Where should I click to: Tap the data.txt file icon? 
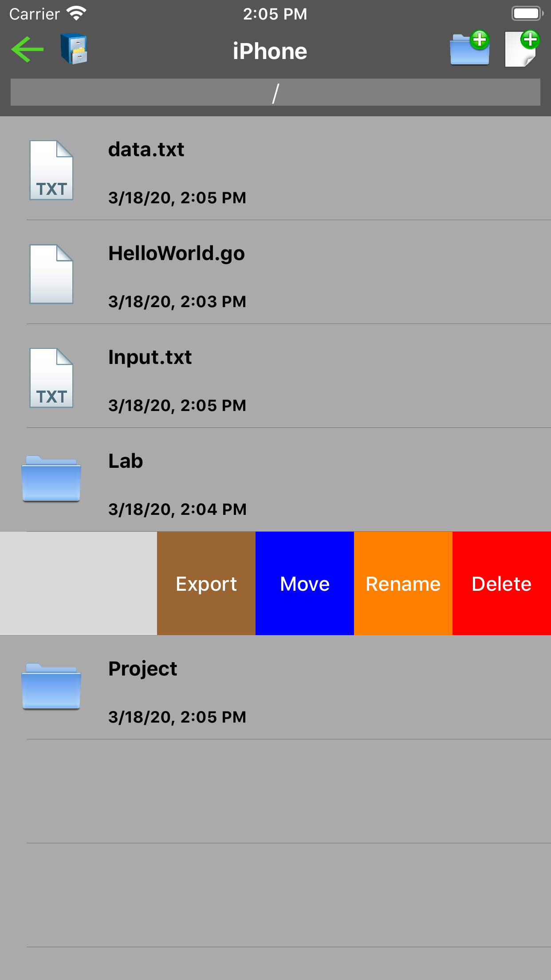[51, 170]
